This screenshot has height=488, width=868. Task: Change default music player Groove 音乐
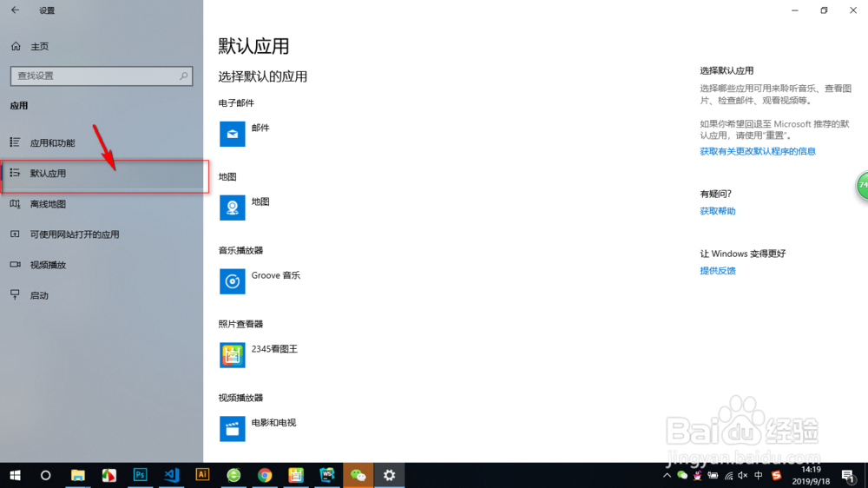[x=276, y=275]
